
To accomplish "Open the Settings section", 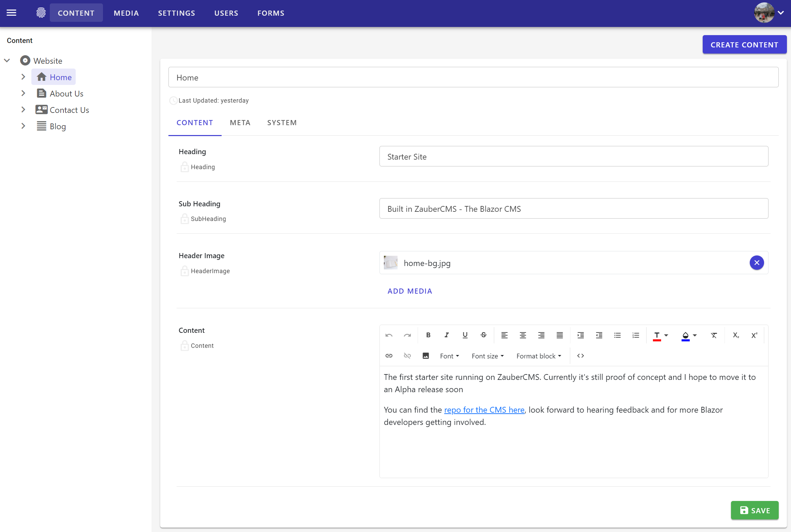I will [177, 13].
